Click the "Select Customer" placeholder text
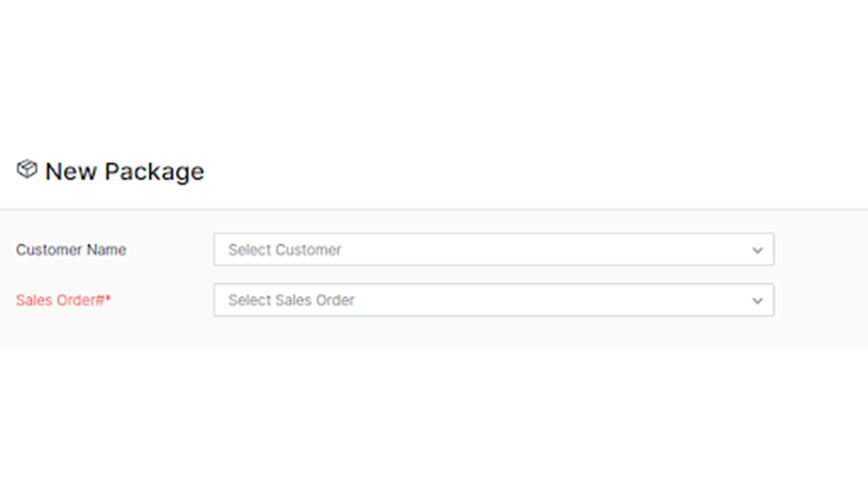Image resolution: width=868 pixels, height=488 pixels. point(285,249)
